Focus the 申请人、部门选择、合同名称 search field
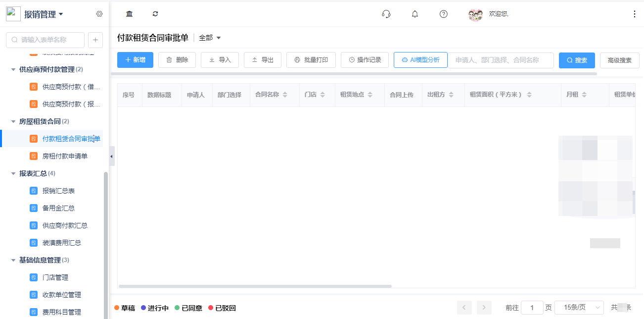This screenshot has height=319, width=644. pyautogui.click(x=501, y=60)
